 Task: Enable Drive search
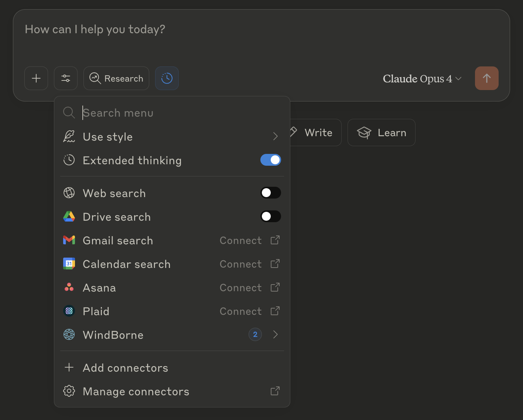click(x=271, y=216)
